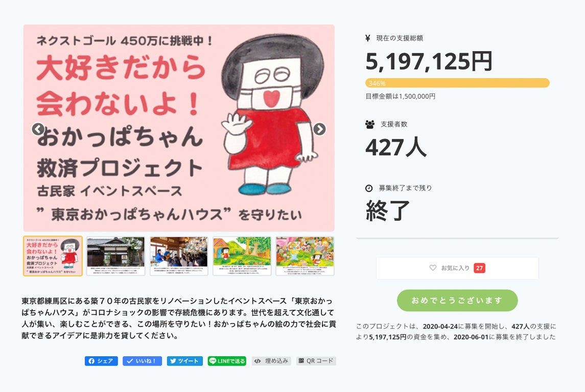The image size is (585, 392).
Task: Click the supporters group icon by 支援者数
Action: [370, 124]
